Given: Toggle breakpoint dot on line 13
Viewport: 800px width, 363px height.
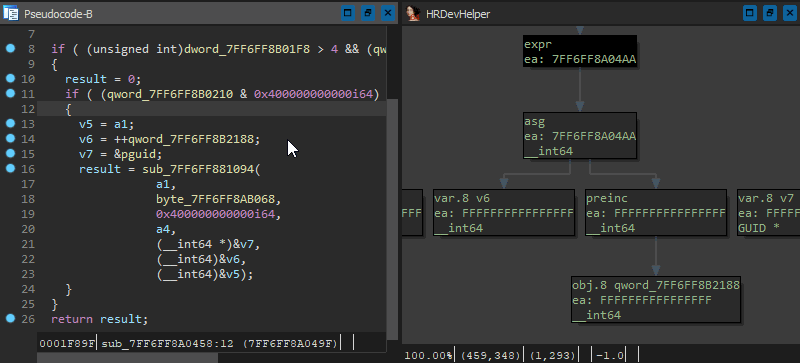Looking at the screenshot, I should click(10, 124).
